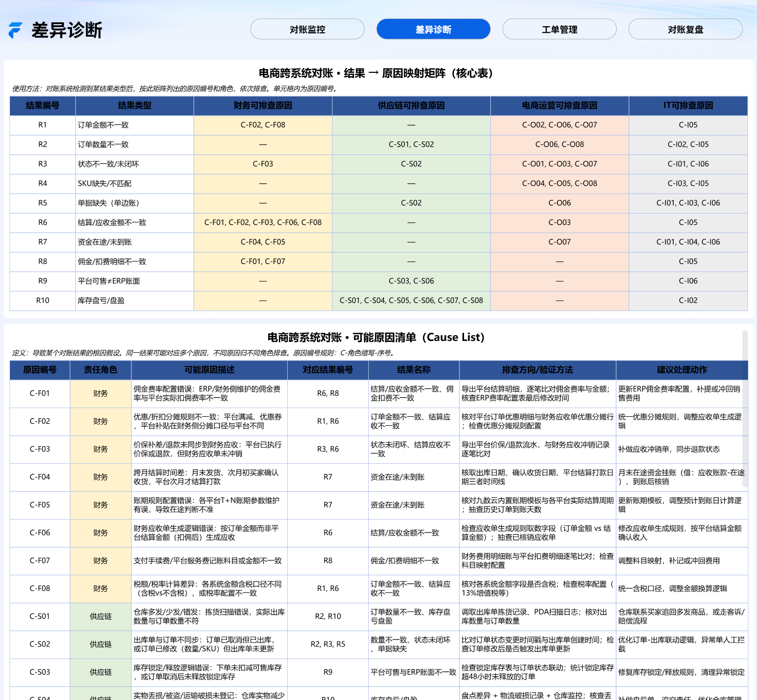Switch to the 对账监控 tab
This screenshot has height=700, width=757.
pos(307,29)
